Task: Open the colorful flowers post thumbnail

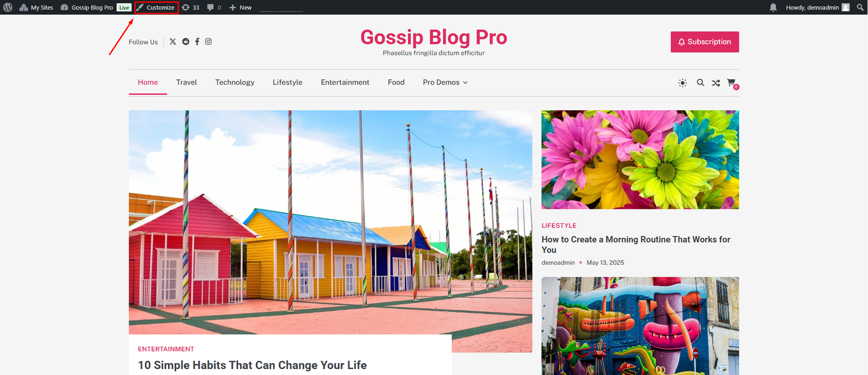Action: [640, 160]
